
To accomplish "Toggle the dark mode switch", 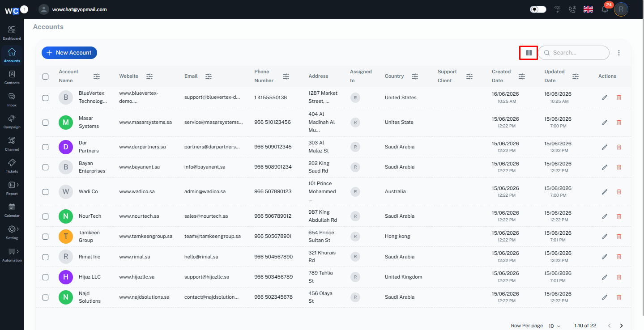I will pos(538,9).
